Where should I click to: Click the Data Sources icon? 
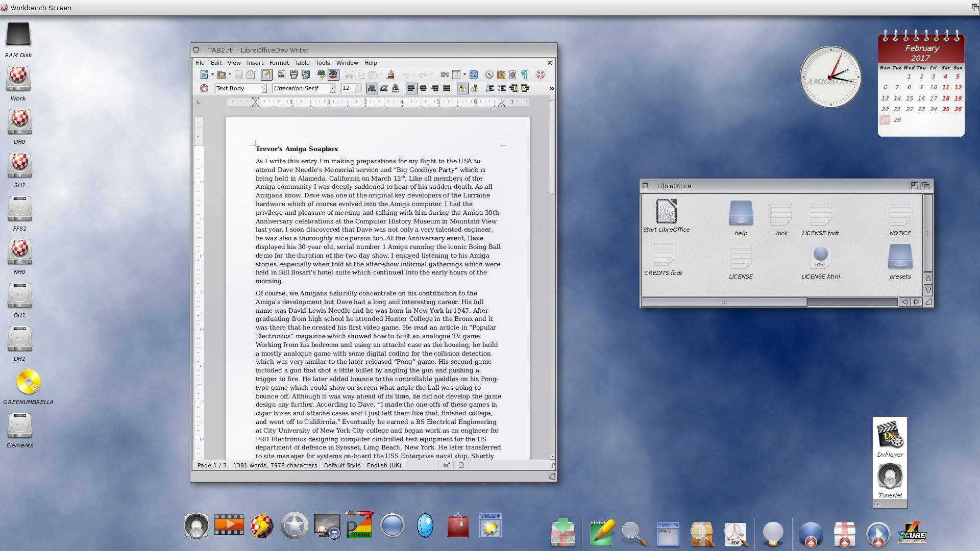point(512,74)
